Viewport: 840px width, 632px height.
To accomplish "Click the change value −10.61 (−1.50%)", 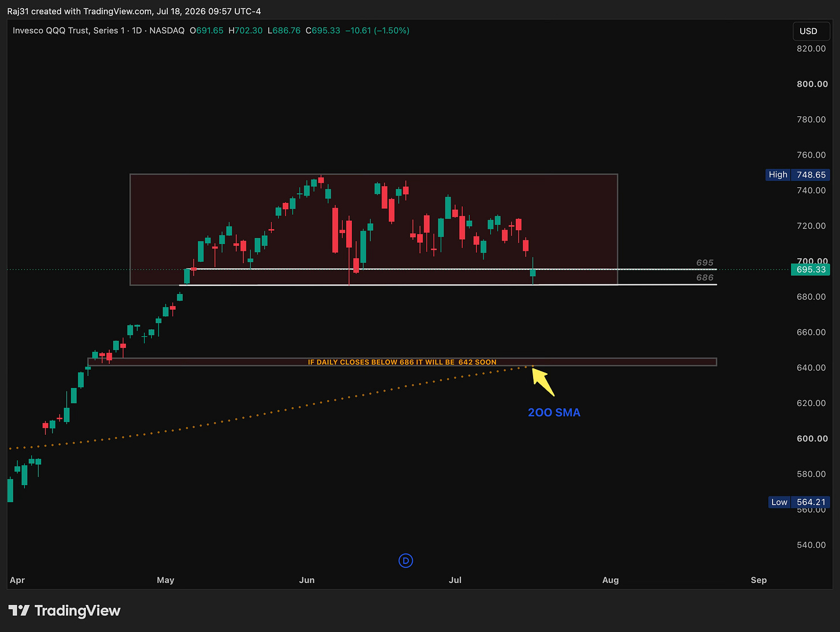I will click(x=377, y=31).
